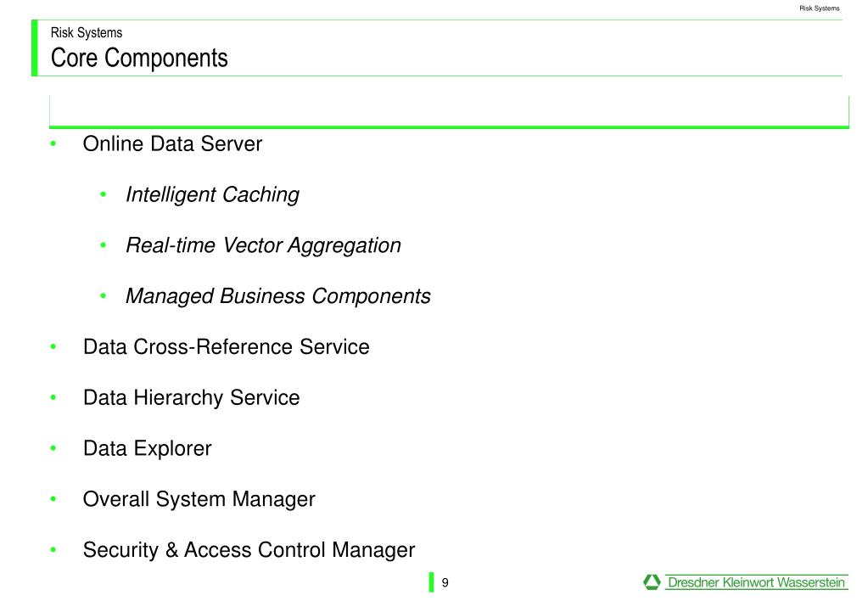Click the green bullet next to Online Data Server
The image size is (868, 601).
tap(53, 144)
